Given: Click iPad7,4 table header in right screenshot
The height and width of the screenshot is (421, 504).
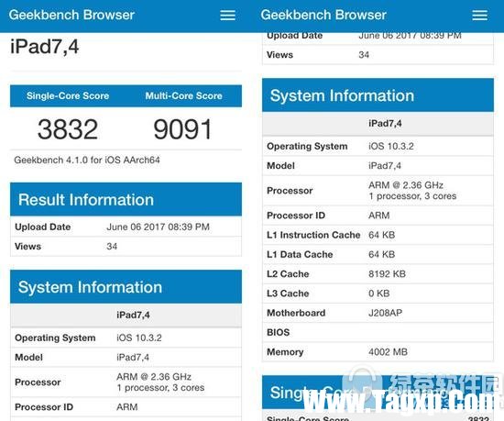Looking at the screenshot, I should 385,124.
